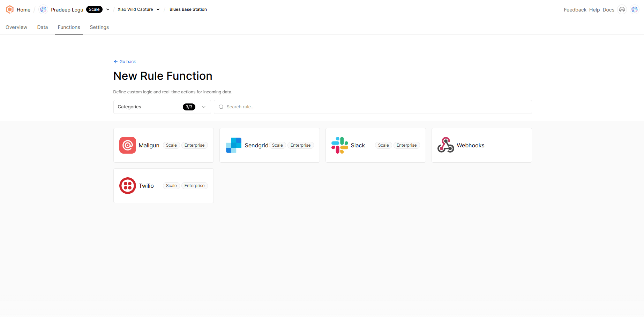Screen dimensions: 644x317
Task: Open the Feedback link
Action: point(575,10)
